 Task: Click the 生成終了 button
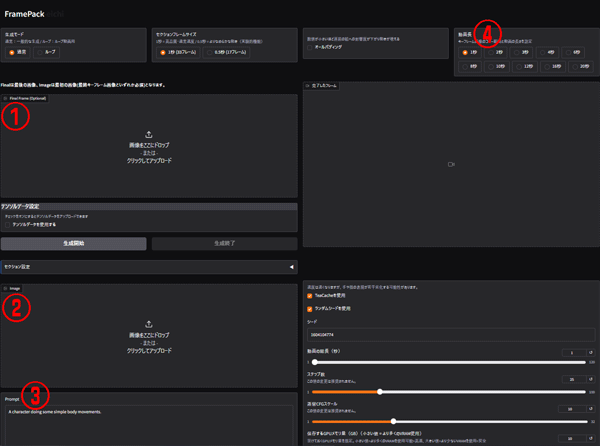coord(225,243)
